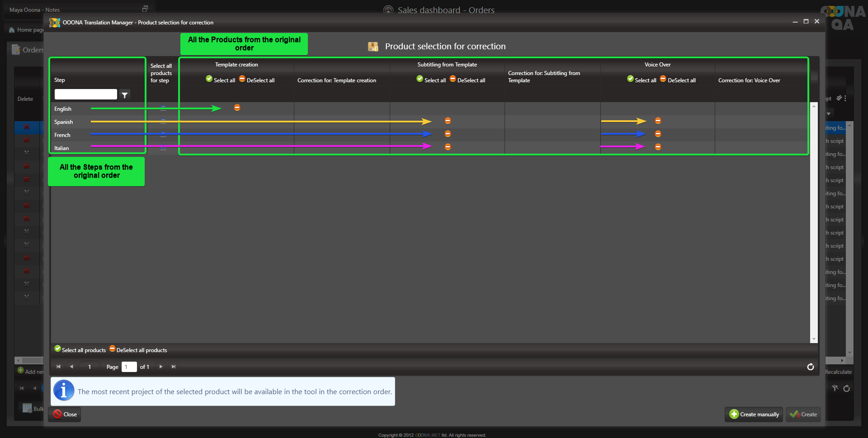Go to the previous page arrow
868x438 pixels.
click(71, 367)
